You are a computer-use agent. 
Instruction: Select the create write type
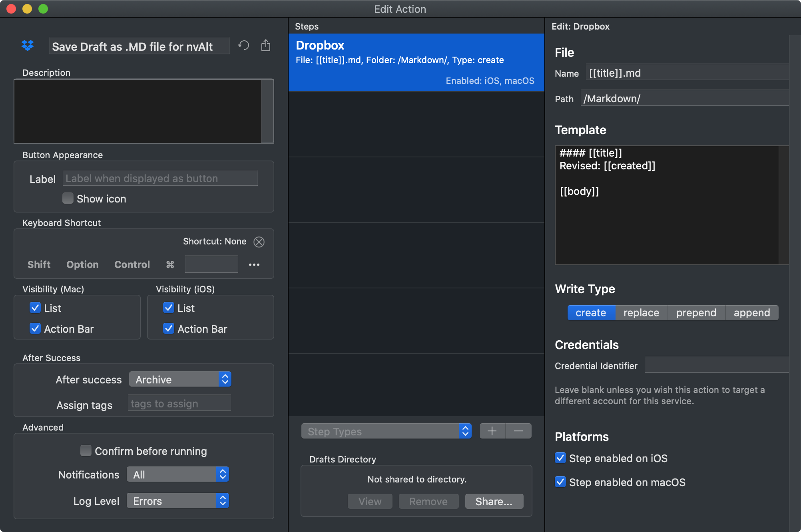point(591,313)
